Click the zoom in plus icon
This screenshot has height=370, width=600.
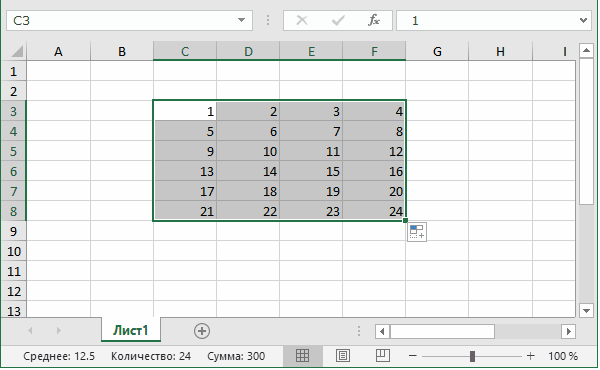(530, 356)
